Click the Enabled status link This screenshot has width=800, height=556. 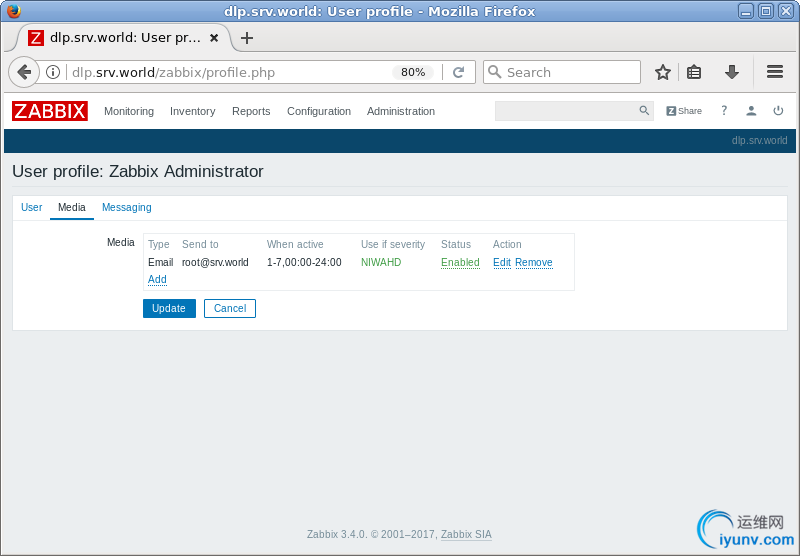(x=460, y=262)
